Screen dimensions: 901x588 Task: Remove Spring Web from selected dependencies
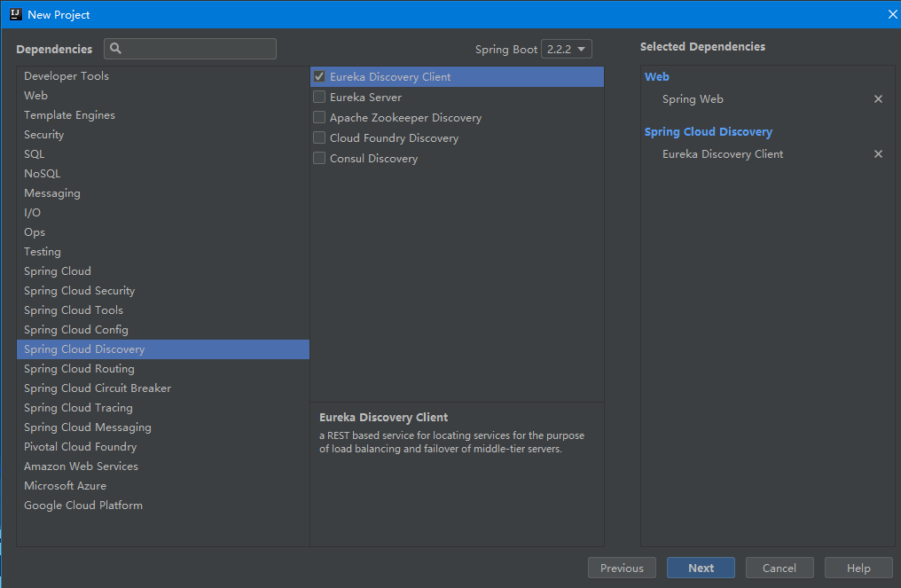(x=878, y=99)
